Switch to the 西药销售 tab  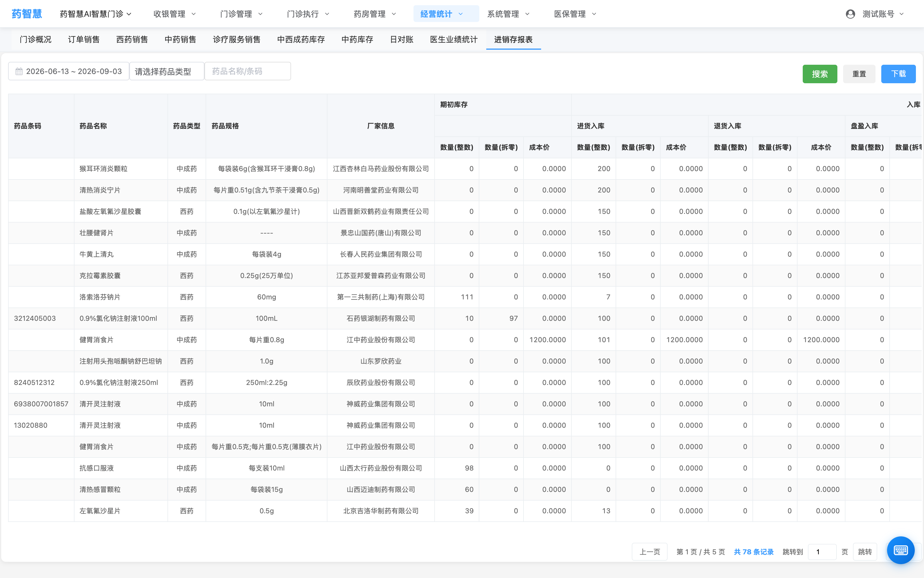pyautogui.click(x=132, y=39)
